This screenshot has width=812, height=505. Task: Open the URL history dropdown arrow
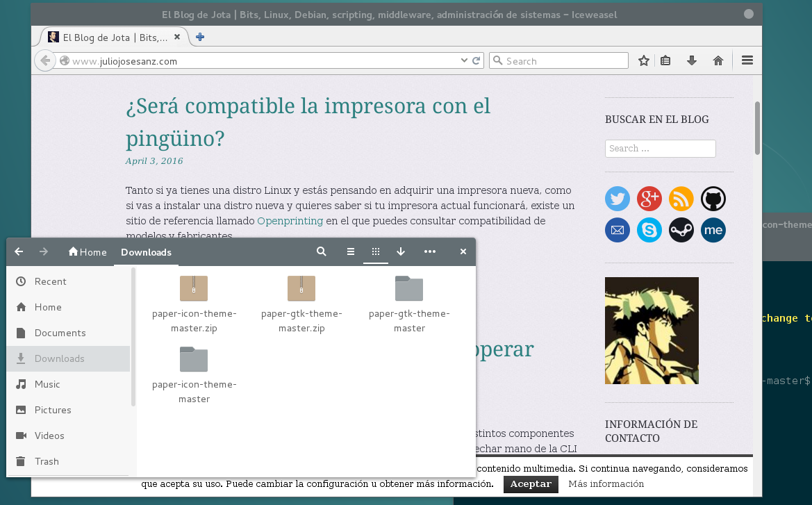[x=464, y=60]
